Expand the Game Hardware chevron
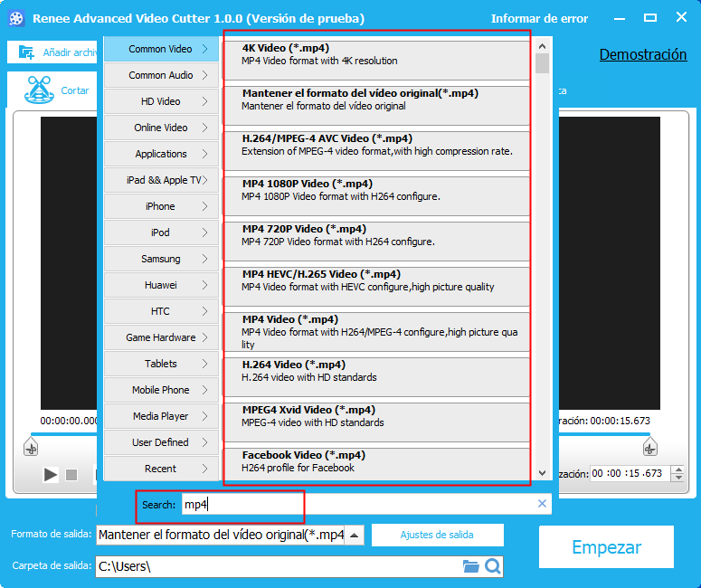The height and width of the screenshot is (588, 701). click(x=204, y=337)
